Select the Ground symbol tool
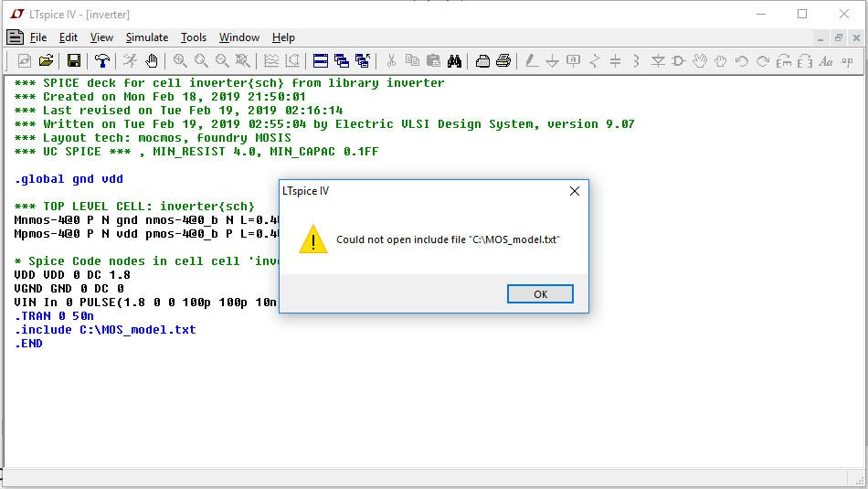 click(x=552, y=61)
